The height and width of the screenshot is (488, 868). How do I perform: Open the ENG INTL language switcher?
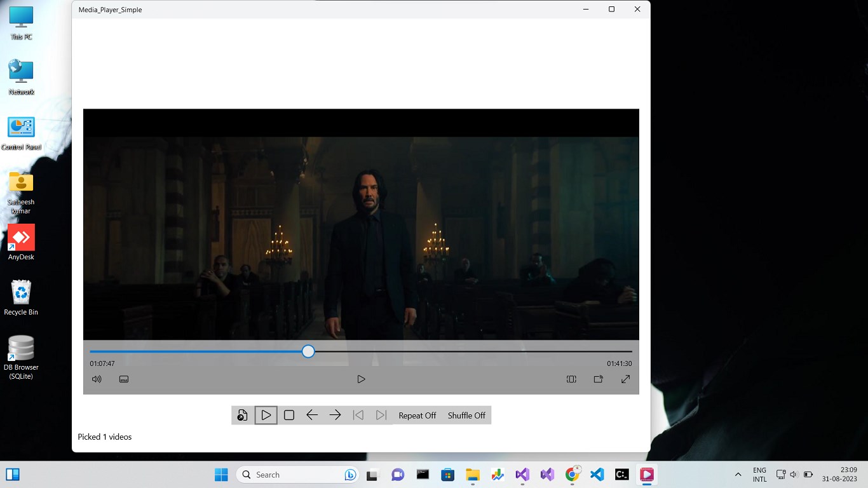(759, 475)
